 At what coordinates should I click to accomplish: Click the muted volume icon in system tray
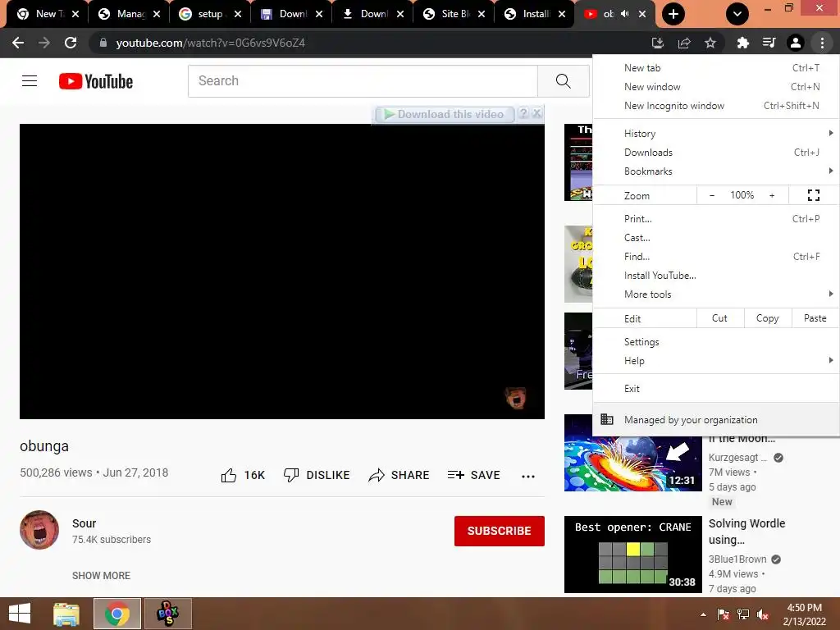click(x=763, y=614)
